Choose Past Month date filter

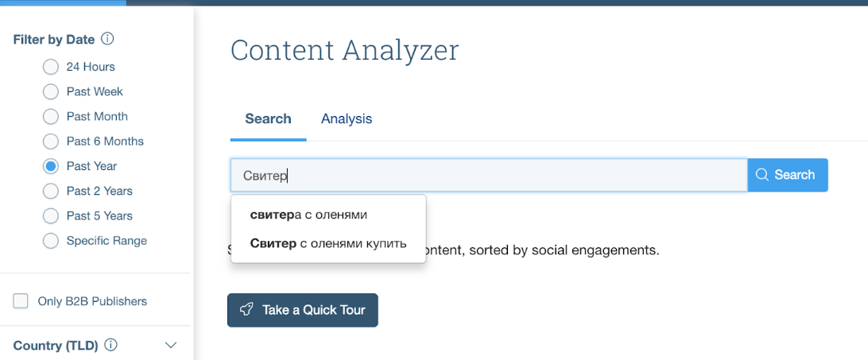tap(51, 116)
